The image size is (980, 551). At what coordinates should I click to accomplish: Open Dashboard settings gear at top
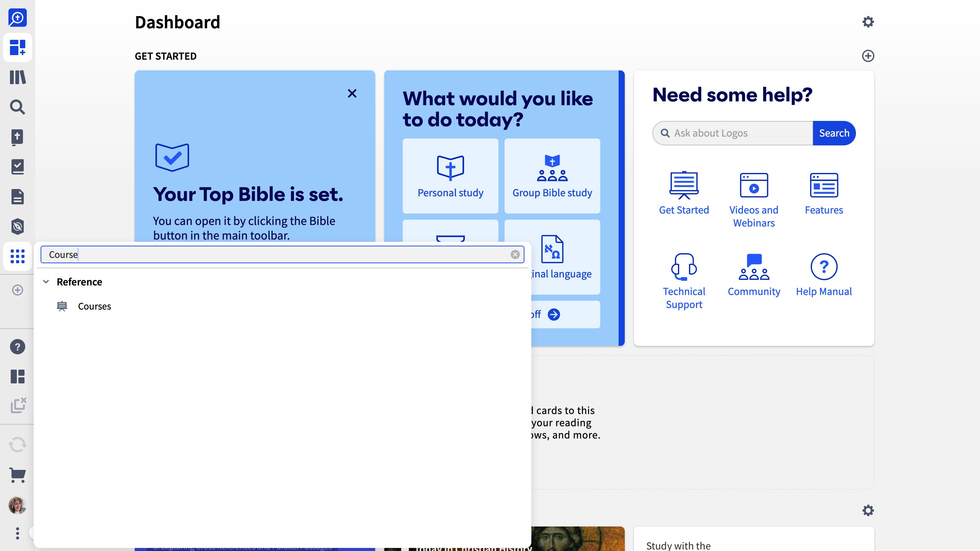(x=868, y=22)
